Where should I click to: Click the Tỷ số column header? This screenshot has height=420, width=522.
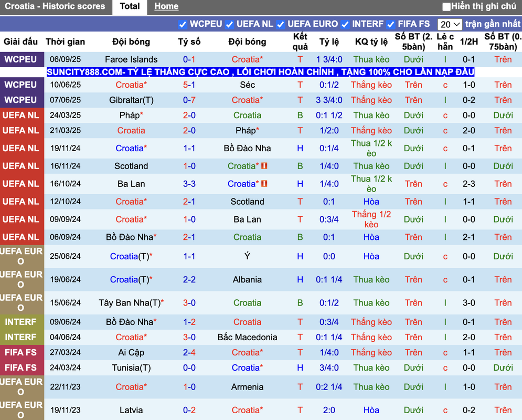[x=189, y=41]
